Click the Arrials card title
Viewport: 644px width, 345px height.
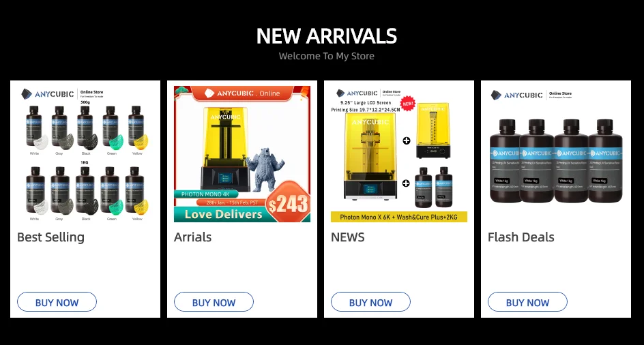(x=192, y=237)
